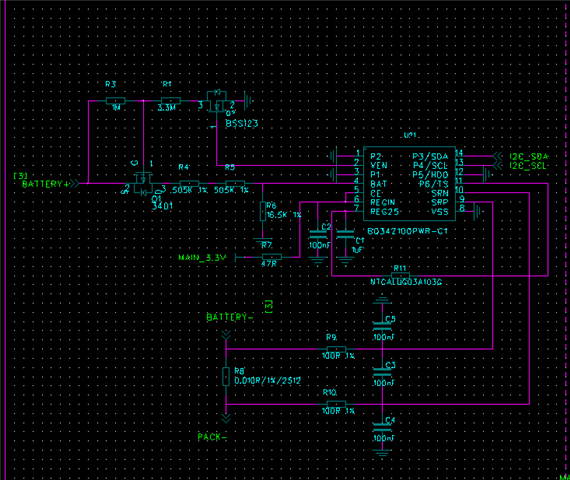
Task: Click the 1uF value text
Action: pyautogui.click(x=358, y=250)
